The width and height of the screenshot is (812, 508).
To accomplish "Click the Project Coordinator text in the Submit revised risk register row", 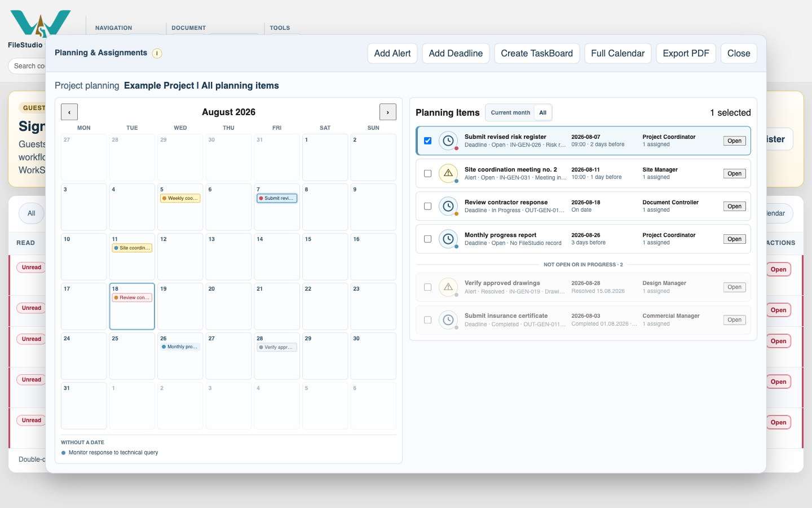I will (x=669, y=137).
